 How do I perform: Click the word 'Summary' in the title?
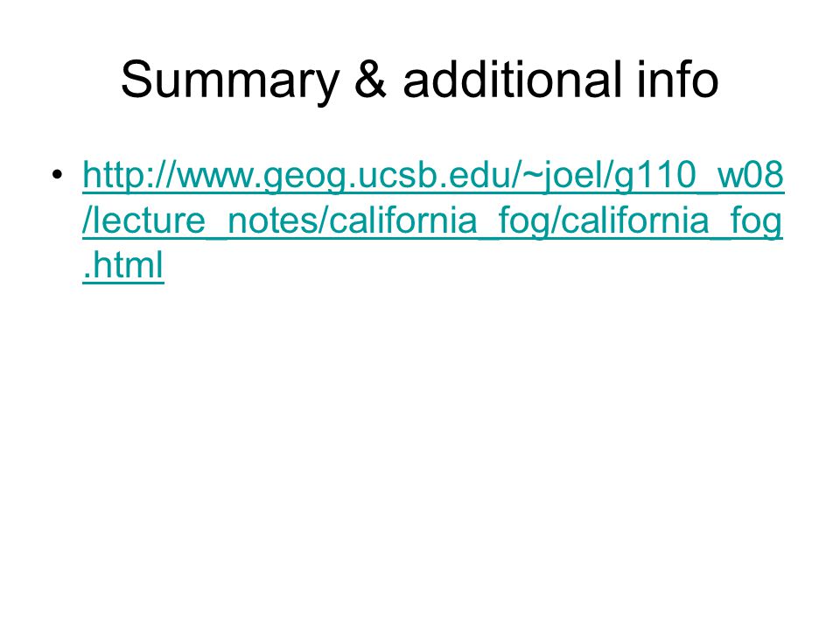pyautogui.click(x=230, y=80)
